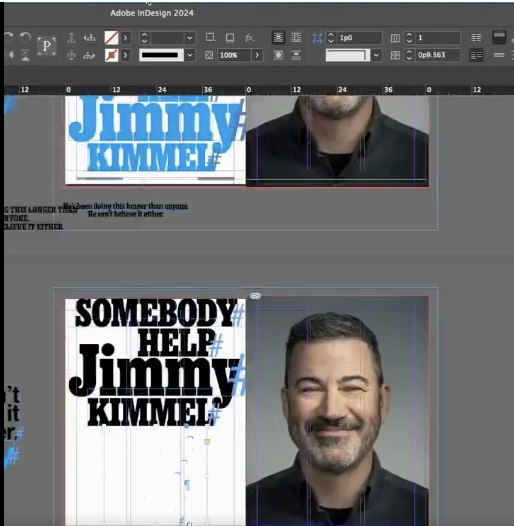Expand the stroke swatch options arrow
Viewport: 514px width, 526px height.
click(125, 55)
